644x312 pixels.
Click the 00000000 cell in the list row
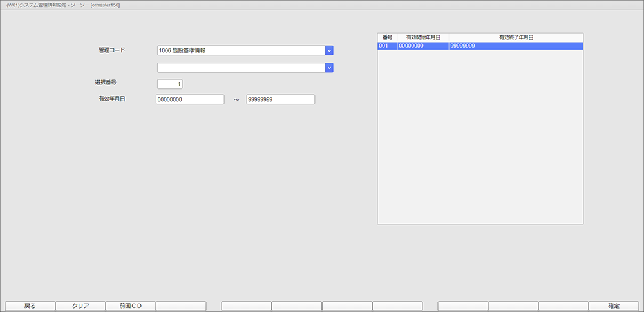click(422, 46)
